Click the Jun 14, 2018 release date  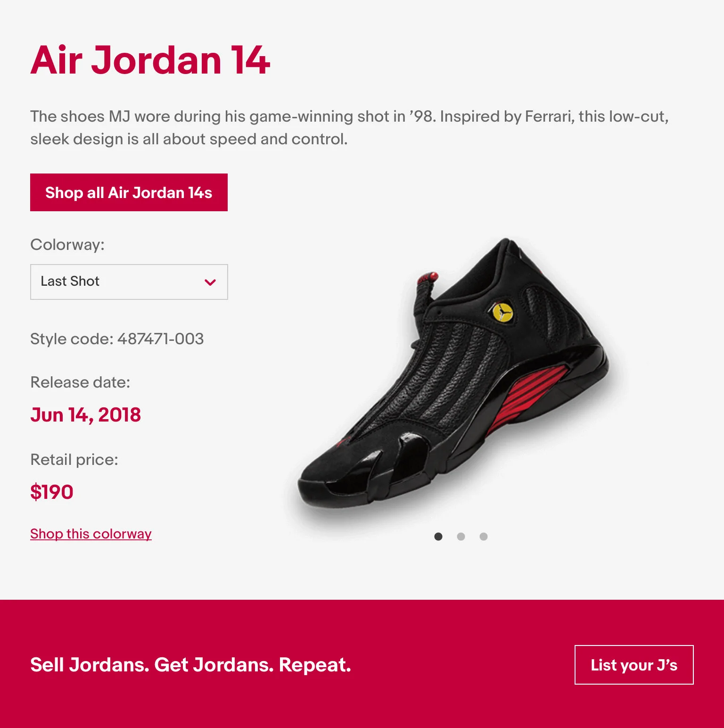click(85, 415)
